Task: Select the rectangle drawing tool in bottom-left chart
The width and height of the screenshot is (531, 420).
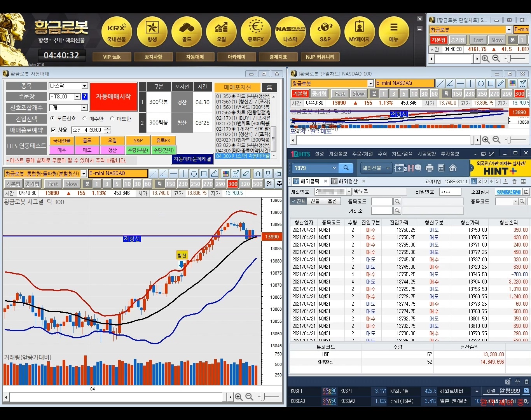Action: (204, 173)
